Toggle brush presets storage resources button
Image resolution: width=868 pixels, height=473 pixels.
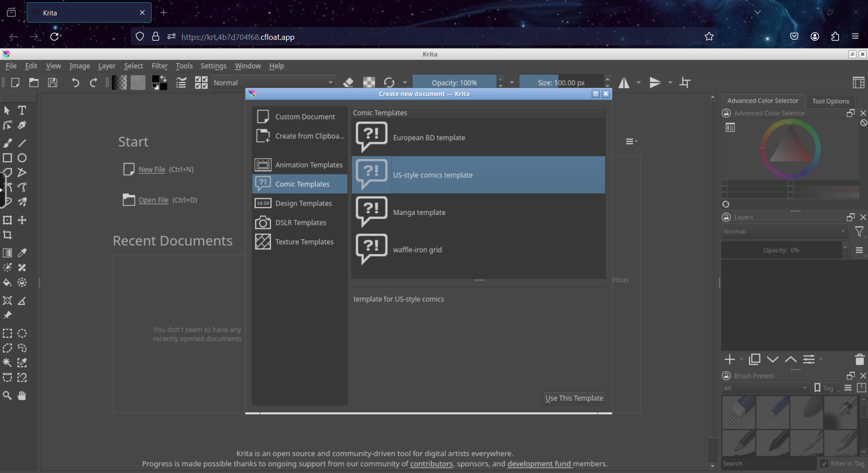click(x=861, y=388)
